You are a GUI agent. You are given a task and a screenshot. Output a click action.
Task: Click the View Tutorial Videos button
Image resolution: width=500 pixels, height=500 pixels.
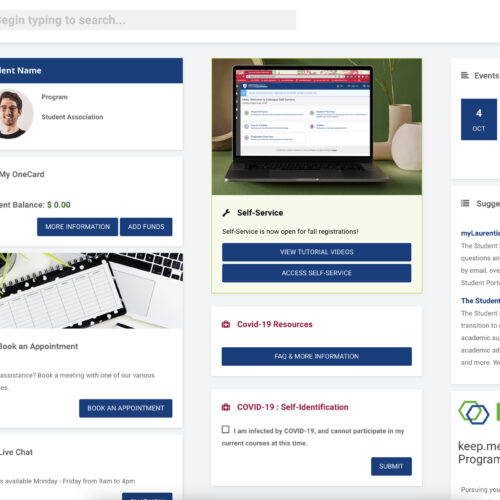[x=317, y=252]
